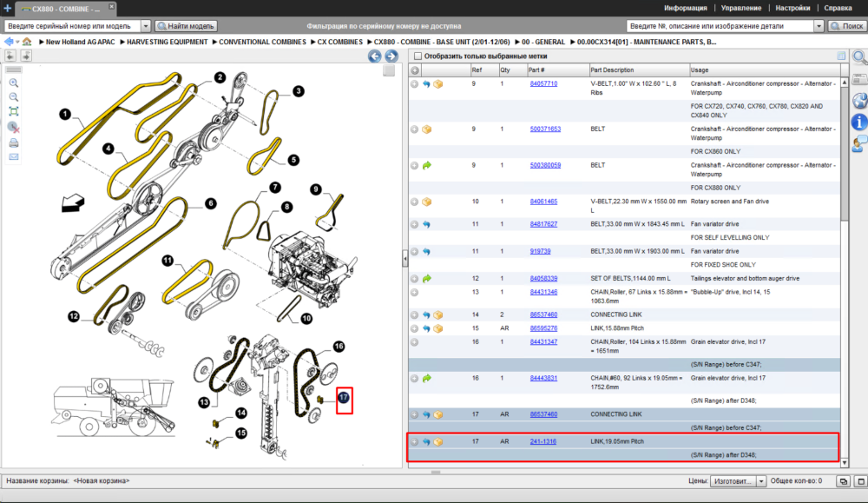Click the home icon in breadcrumb

point(27,42)
